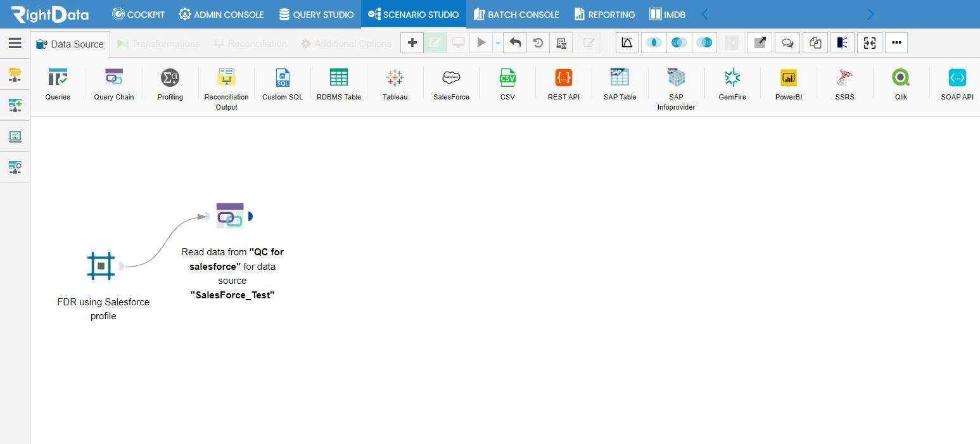Select the REST API source icon
The width and height of the screenshot is (980, 444).
click(x=563, y=78)
